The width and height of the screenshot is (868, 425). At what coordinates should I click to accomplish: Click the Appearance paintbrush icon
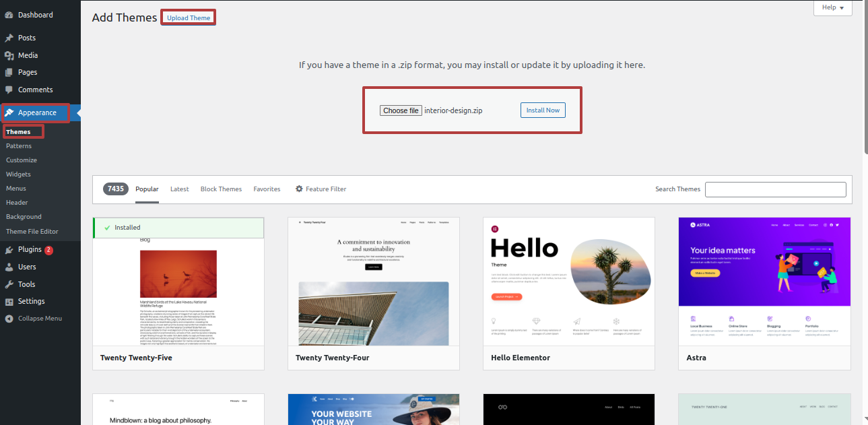(x=9, y=112)
